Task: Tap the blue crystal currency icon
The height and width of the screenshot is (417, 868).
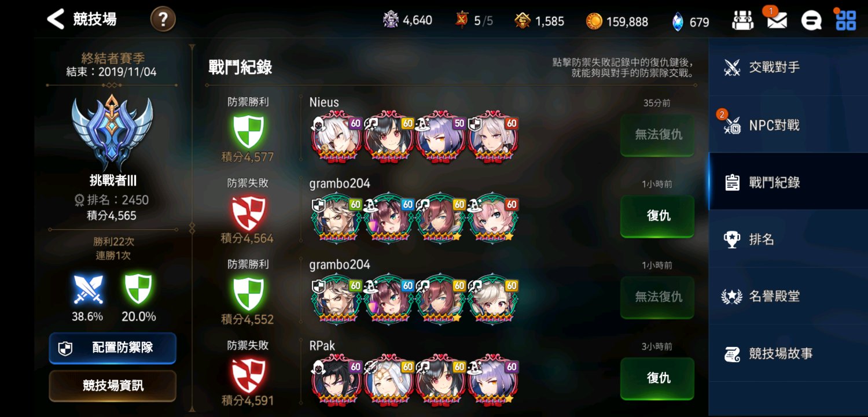Action: tap(678, 21)
